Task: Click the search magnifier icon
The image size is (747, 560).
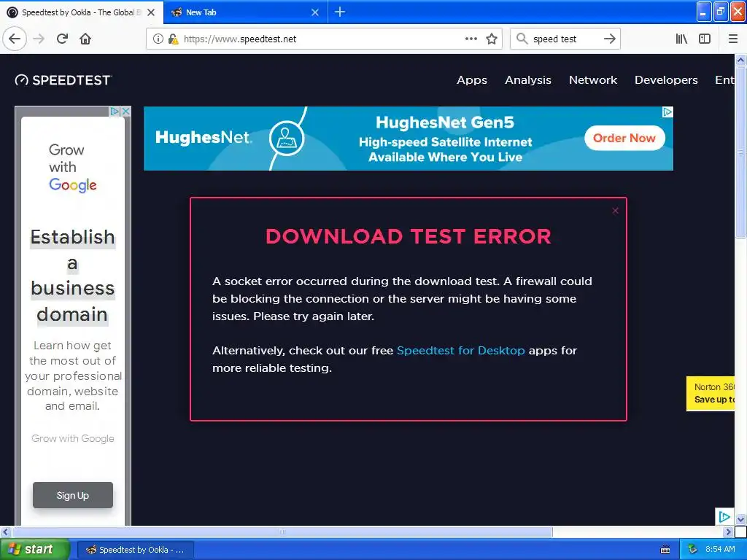Action: click(522, 39)
